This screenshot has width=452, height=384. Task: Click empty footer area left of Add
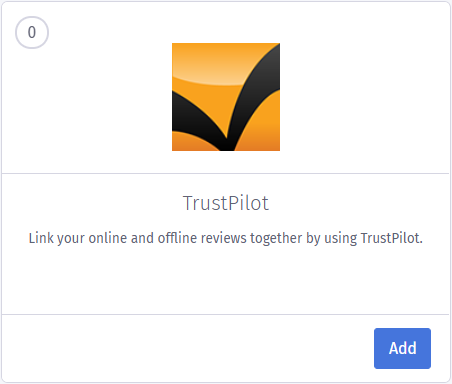187,348
